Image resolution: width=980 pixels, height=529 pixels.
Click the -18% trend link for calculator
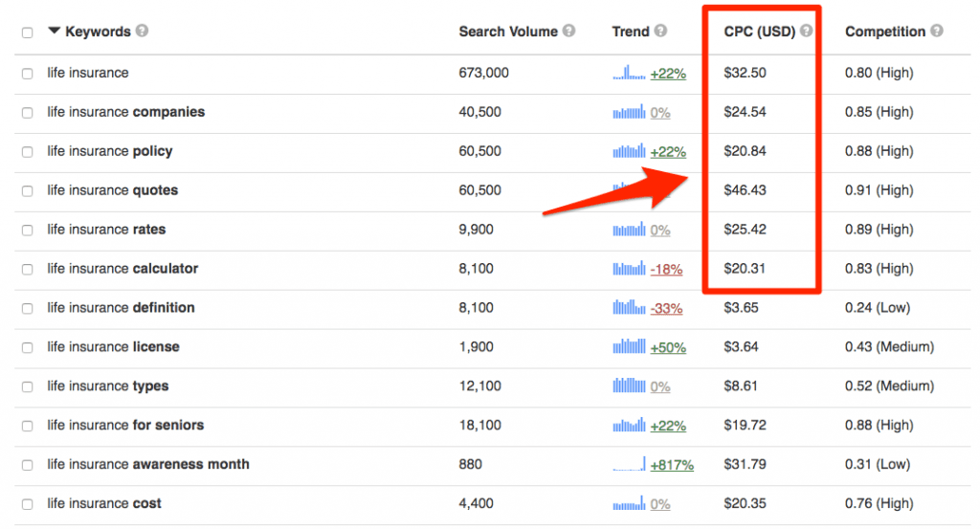[x=666, y=270]
